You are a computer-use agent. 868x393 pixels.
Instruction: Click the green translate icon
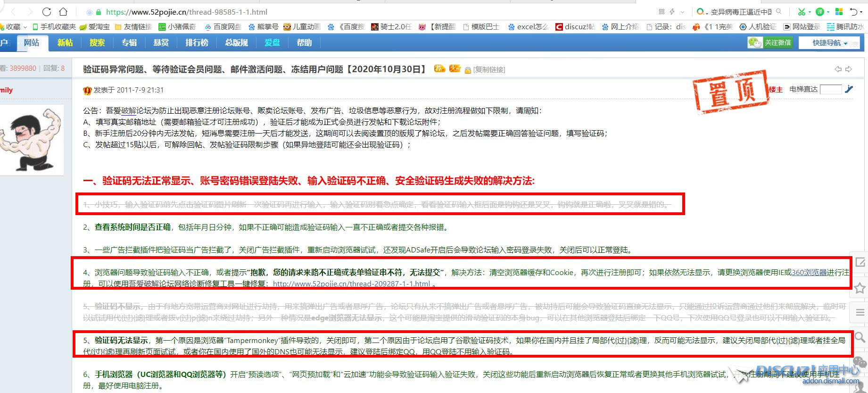coord(820,12)
